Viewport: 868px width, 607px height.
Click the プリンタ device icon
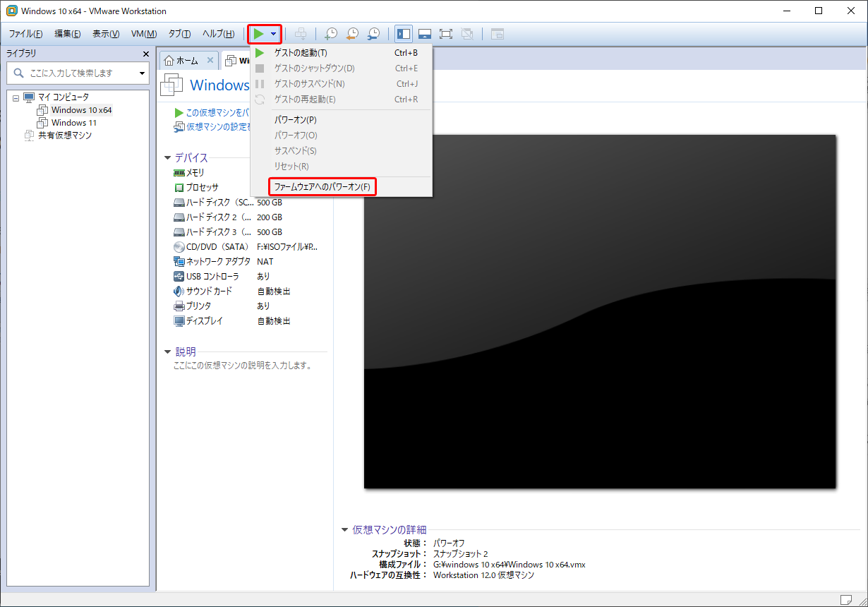(x=179, y=306)
